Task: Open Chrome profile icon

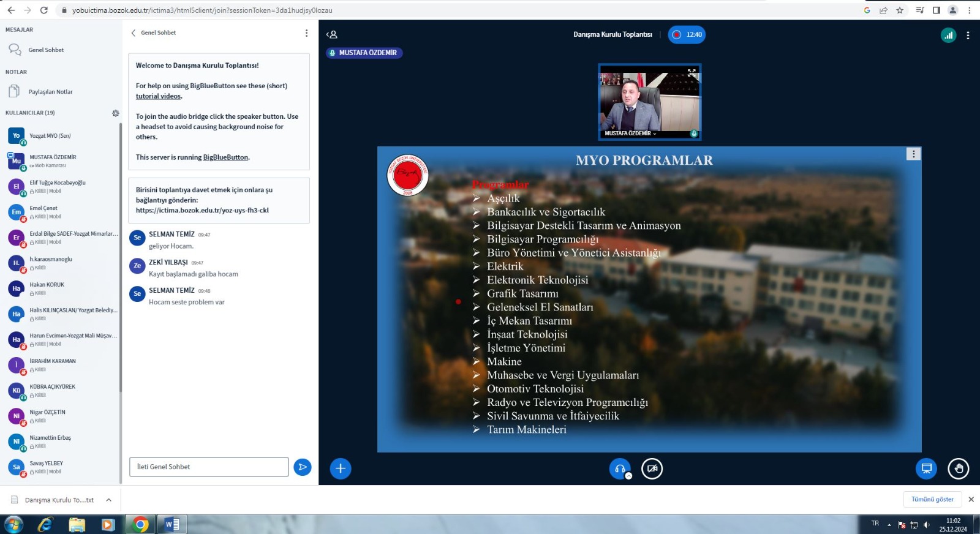Action: (953, 10)
